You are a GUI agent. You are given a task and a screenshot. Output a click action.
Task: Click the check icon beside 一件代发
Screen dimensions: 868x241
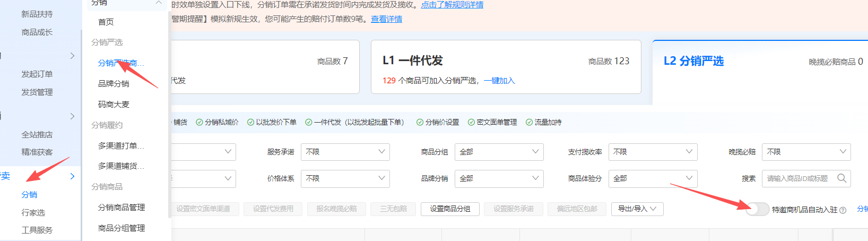tap(309, 123)
